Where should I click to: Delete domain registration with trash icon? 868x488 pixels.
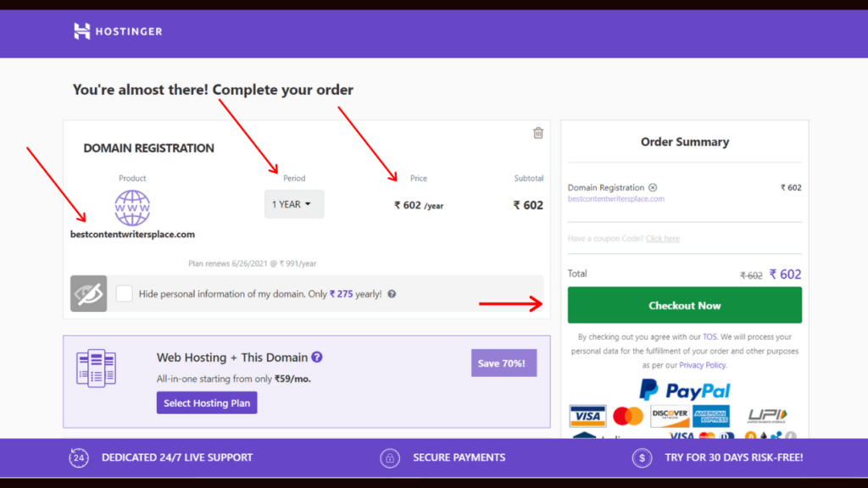(x=538, y=133)
